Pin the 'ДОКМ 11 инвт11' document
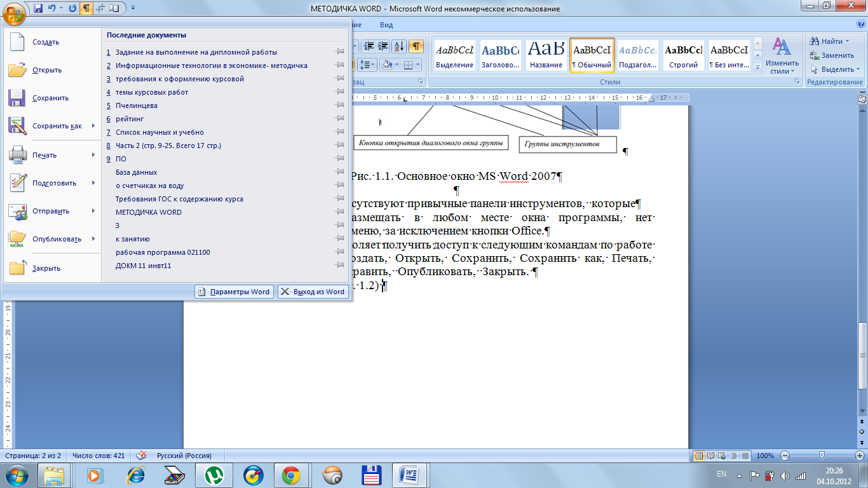This screenshot has height=488, width=868. (341, 266)
